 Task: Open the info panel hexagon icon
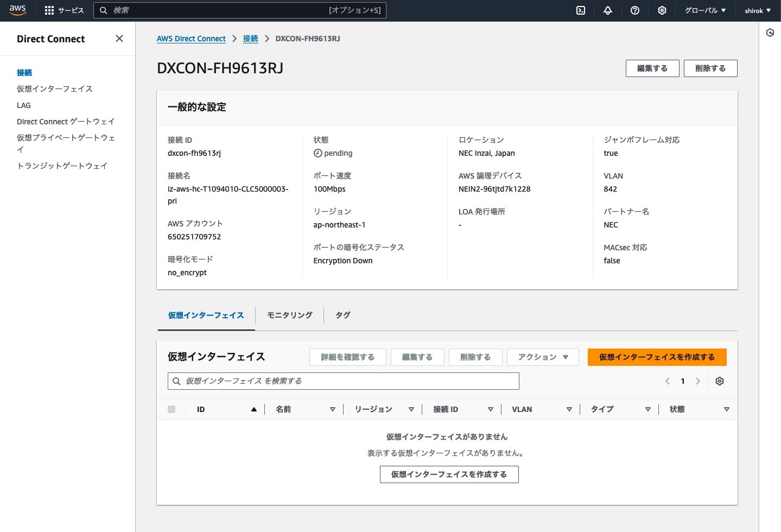(x=770, y=33)
